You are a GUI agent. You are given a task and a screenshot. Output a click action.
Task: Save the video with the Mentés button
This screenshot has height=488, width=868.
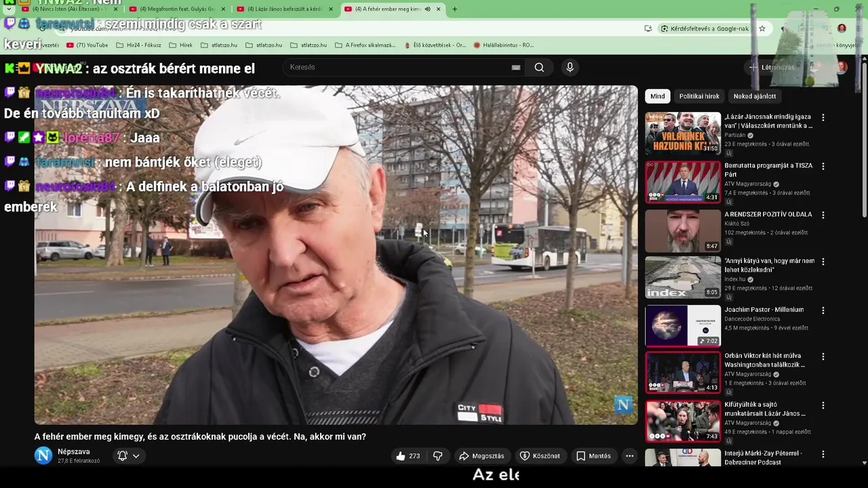[593, 456]
